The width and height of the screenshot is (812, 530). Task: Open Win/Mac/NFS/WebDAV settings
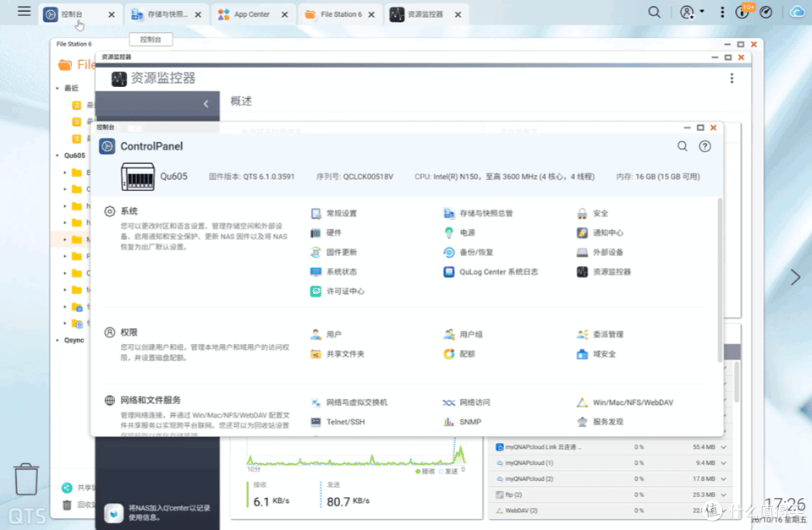click(x=625, y=402)
